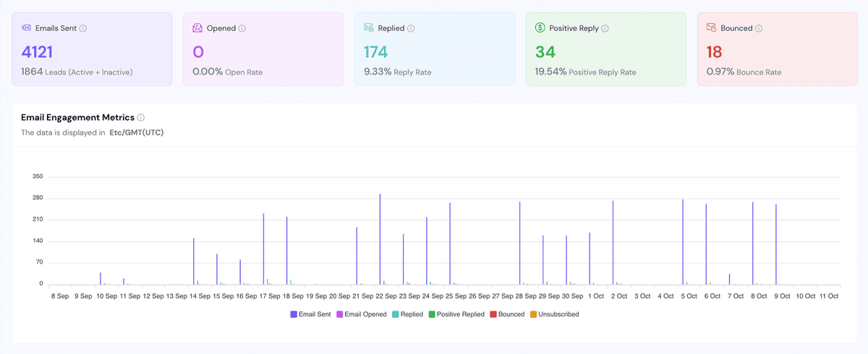Click the 18 bounced count
868x354 pixels.
tap(715, 52)
